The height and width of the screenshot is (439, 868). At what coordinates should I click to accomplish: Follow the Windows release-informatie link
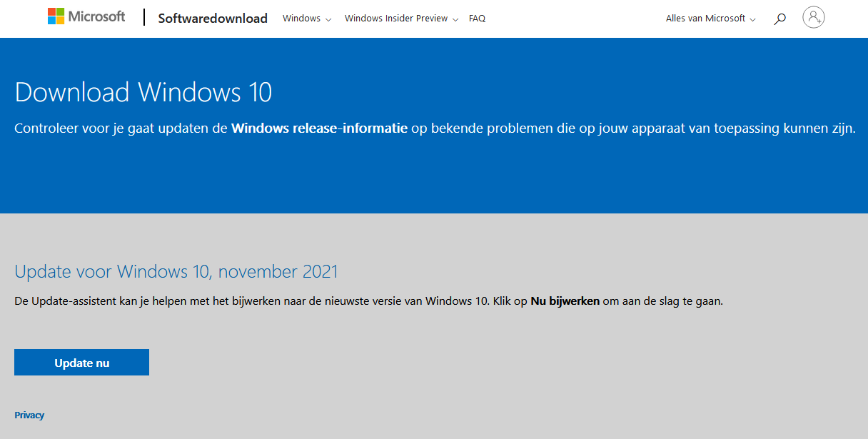pos(319,128)
